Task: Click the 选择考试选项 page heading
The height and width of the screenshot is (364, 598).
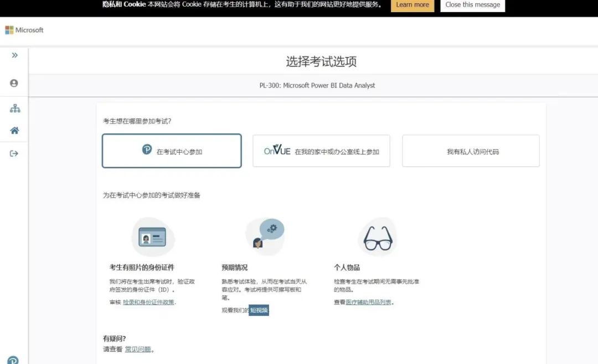Action: click(x=321, y=61)
